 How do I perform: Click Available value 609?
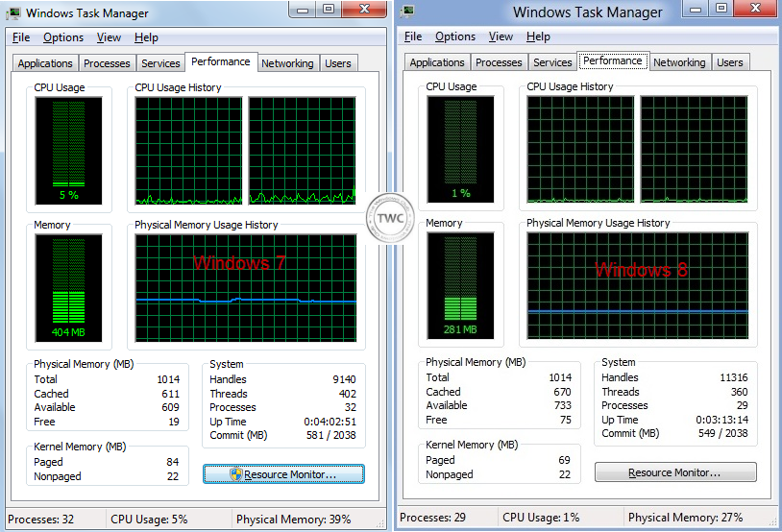(170, 407)
